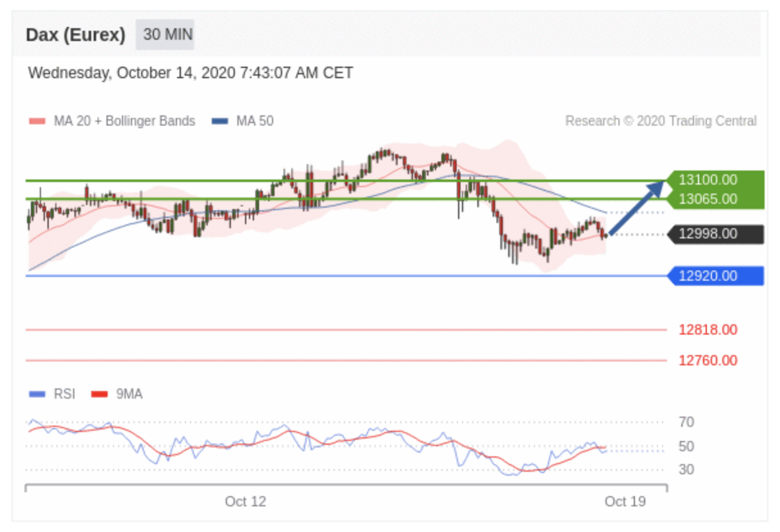The image size is (780, 532).
Task: Click the red 12818.00 support label
Action: [708, 330]
